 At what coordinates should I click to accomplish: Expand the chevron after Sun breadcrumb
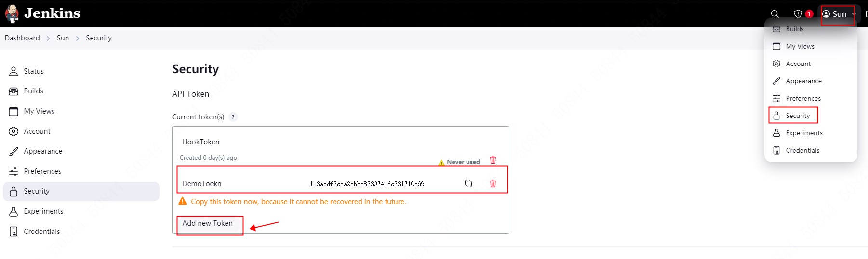(78, 39)
